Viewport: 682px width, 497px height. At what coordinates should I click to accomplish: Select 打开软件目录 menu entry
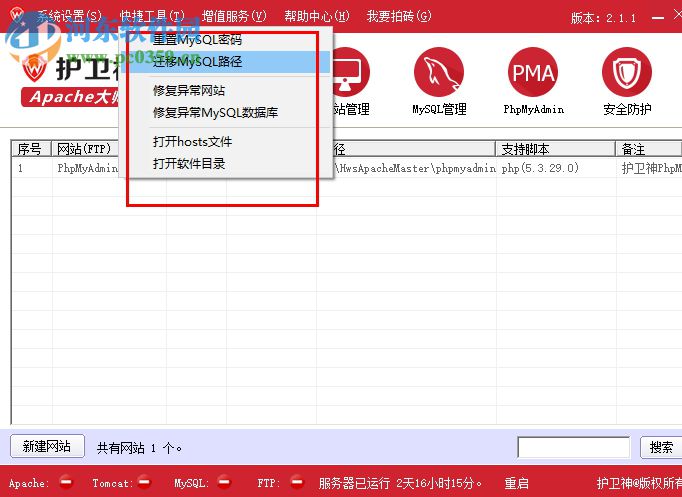[226, 163]
